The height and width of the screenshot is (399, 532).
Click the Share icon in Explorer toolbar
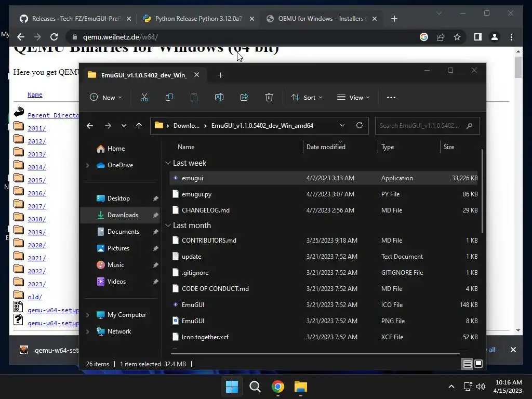pyautogui.click(x=244, y=97)
